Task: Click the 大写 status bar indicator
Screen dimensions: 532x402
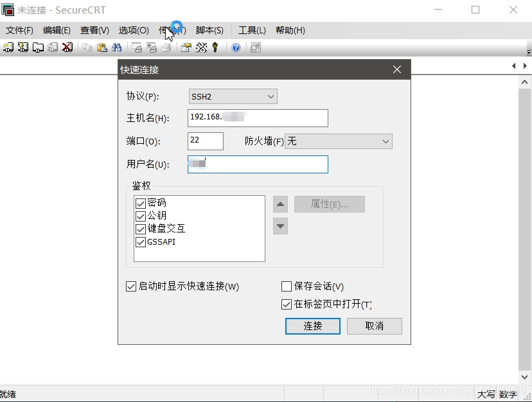Action: (x=486, y=394)
